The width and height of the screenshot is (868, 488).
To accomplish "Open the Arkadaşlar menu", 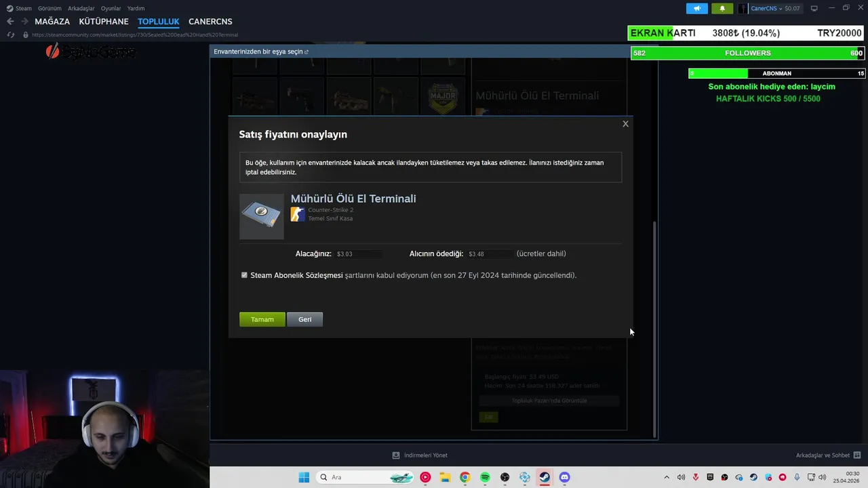I will 81,8.
